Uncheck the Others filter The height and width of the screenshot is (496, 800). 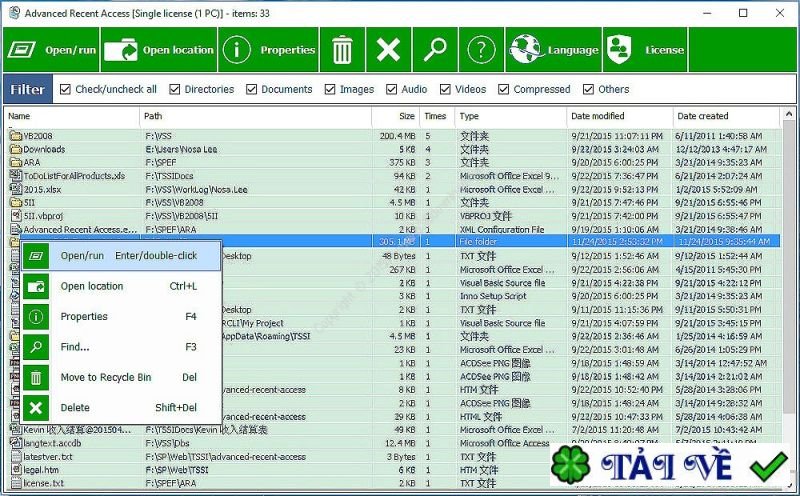coord(588,89)
